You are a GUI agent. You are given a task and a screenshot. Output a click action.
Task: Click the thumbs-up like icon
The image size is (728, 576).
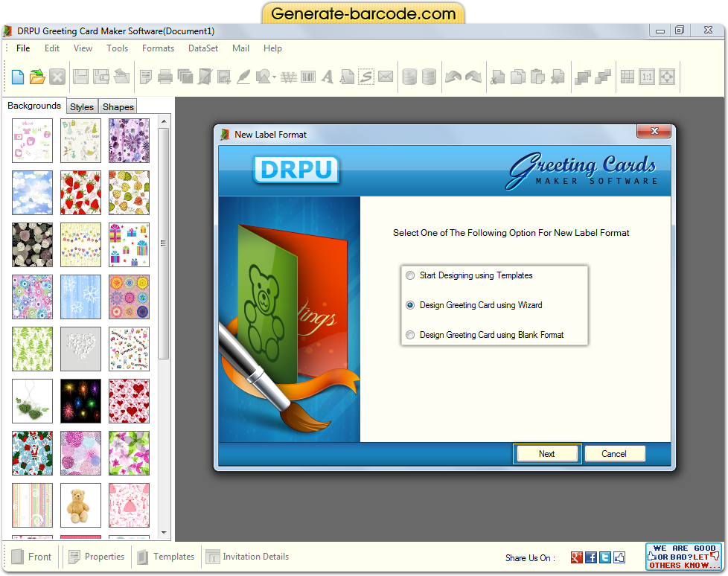point(619,557)
